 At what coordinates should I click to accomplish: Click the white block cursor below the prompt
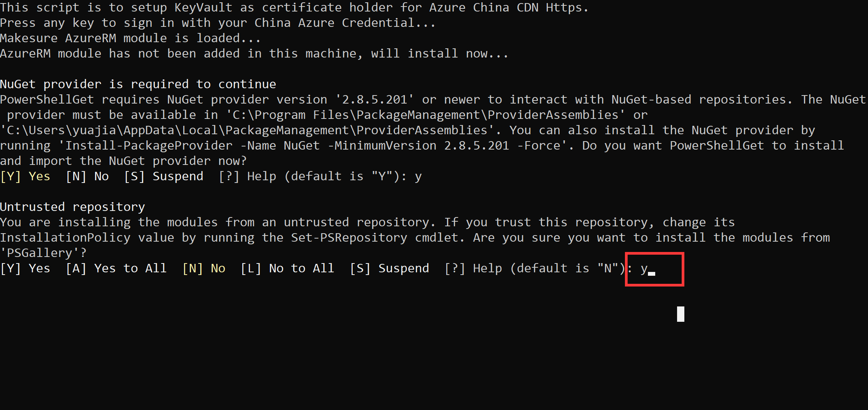click(x=681, y=314)
